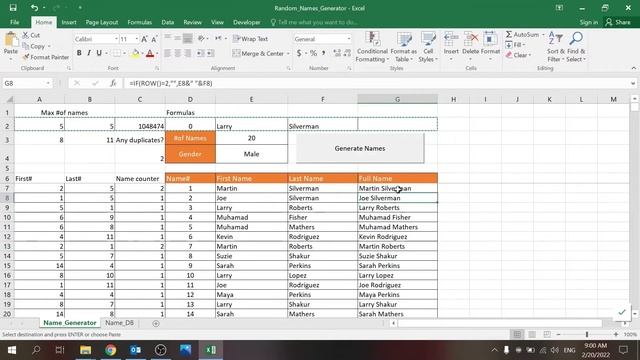The width and height of the screenshot is (640, 360).
Task: Toggle Wrap Text
Action: click(x=250, y=39)
